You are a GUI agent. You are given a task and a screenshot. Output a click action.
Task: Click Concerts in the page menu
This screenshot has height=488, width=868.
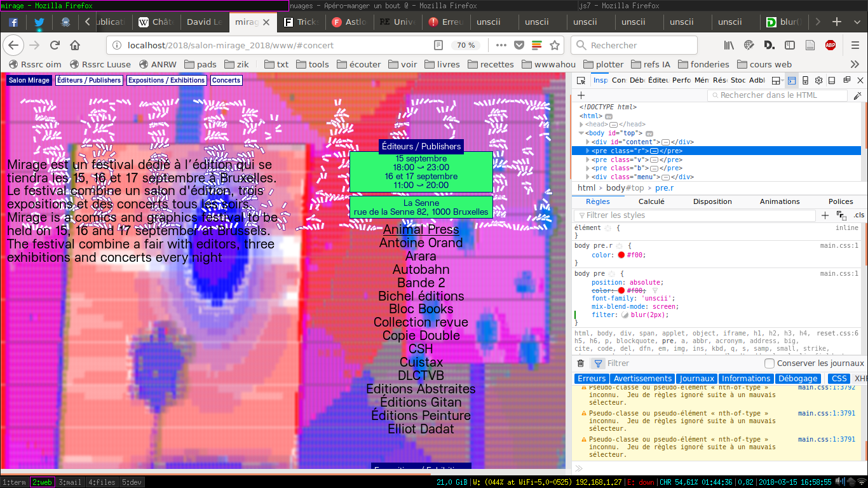tap(226, 81)
